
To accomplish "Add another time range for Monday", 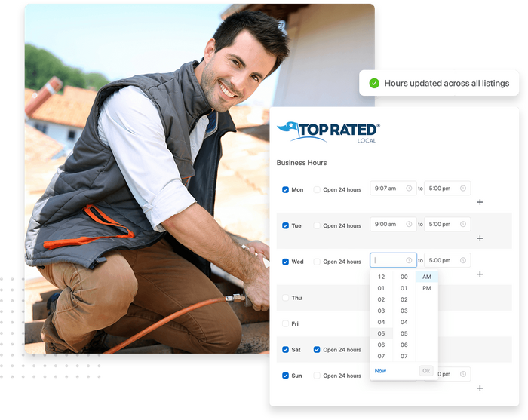I will [480, 202].
